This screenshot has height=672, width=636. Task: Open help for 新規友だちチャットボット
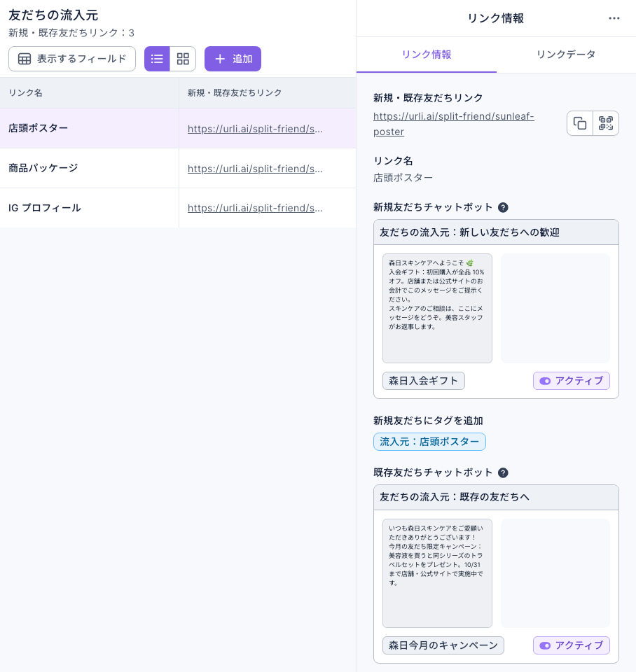click(503, 207)
